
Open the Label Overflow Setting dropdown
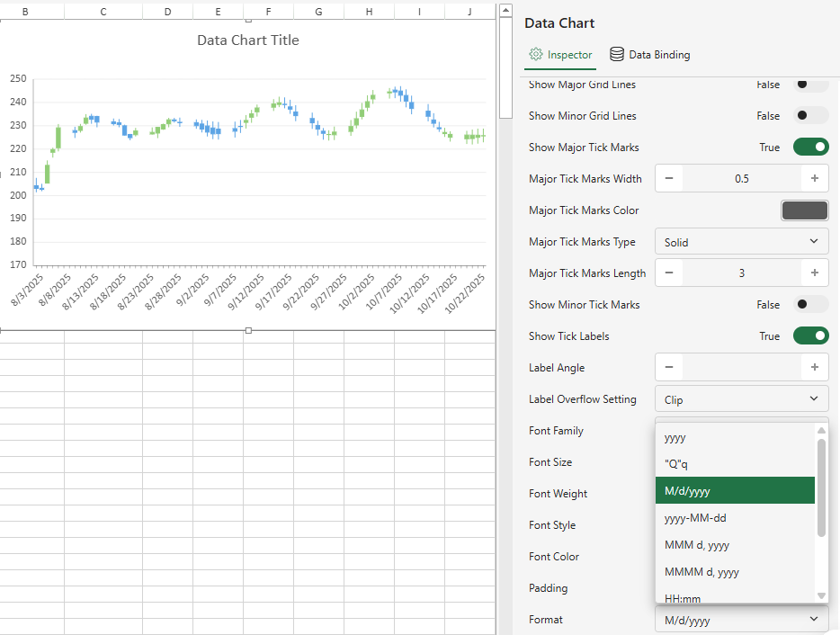(x=742, y=399)
